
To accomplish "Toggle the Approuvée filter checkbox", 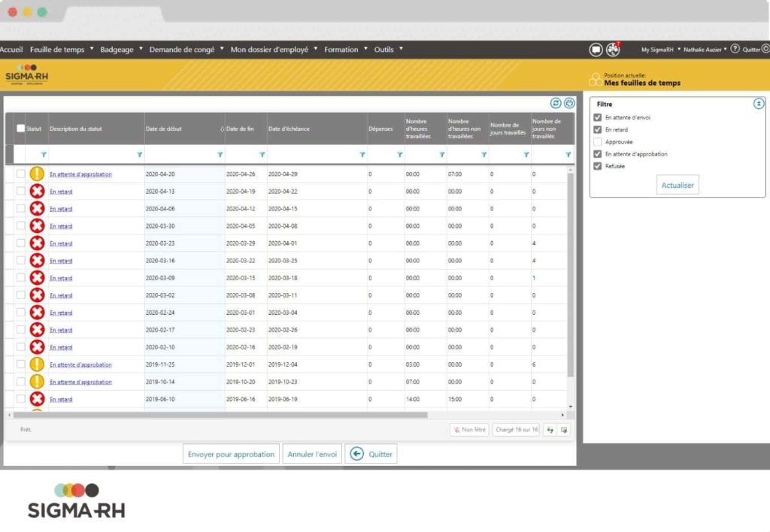I will coord(597,142).
